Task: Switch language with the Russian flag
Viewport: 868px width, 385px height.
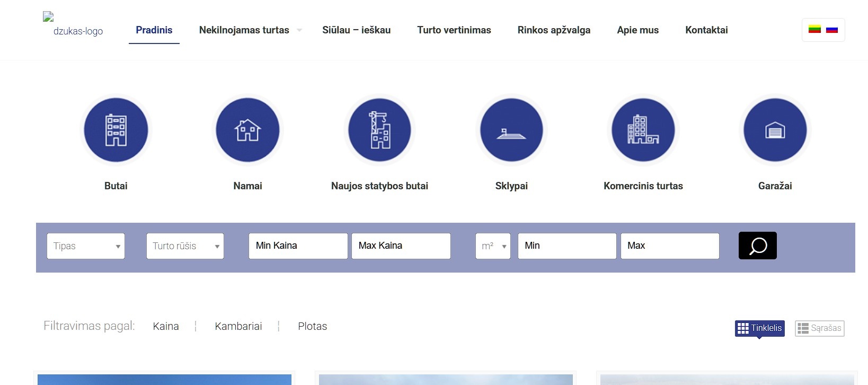Action: click(x=832, y=30)
